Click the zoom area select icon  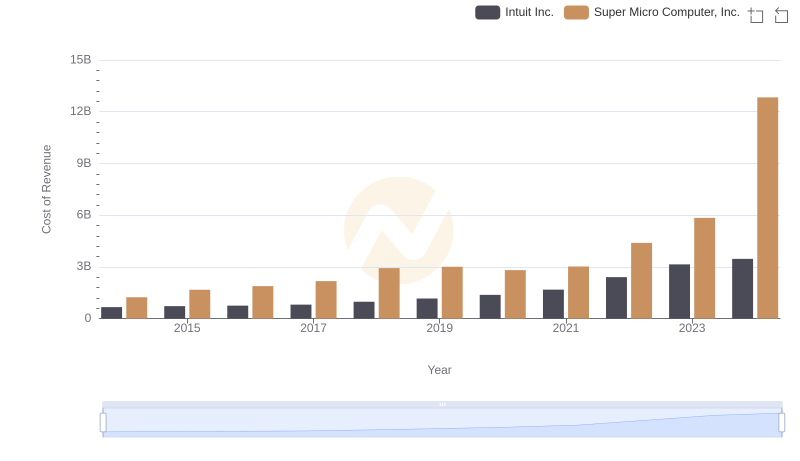[756, 15]
